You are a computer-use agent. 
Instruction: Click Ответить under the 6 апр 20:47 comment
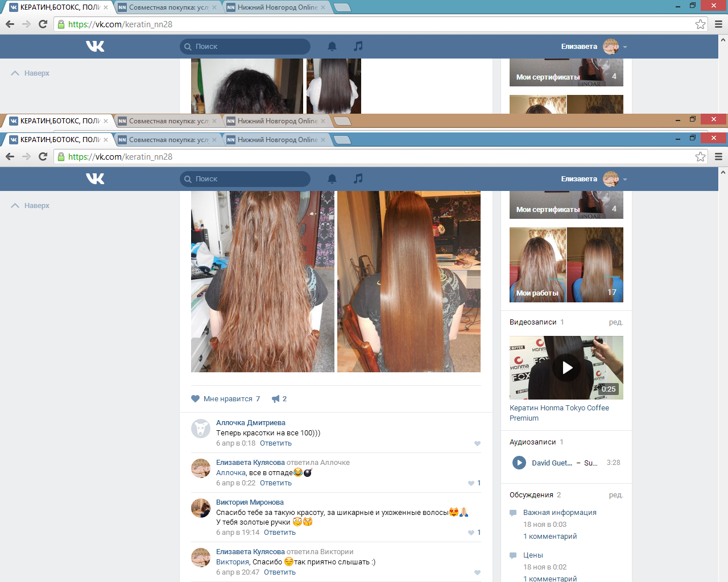click(x=280, y=572)
